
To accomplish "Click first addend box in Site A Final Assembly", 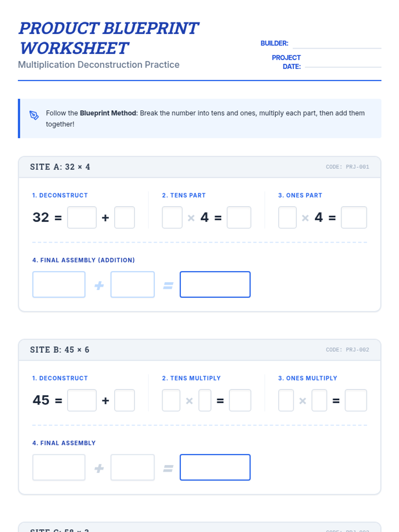I will 59,285.
